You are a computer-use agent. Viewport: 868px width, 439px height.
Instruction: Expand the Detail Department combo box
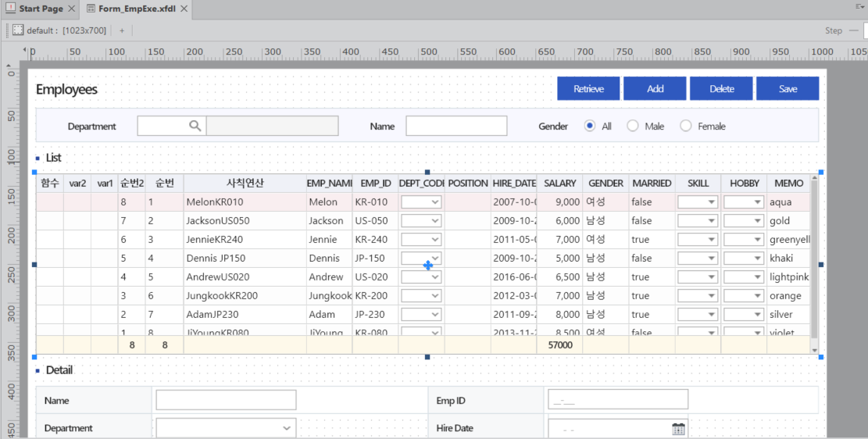[286, 428]
